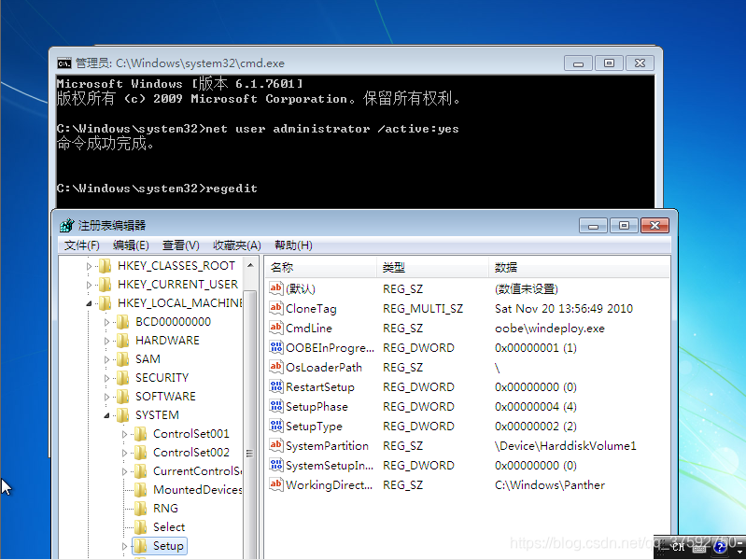Click the HKEY_CURRENT_USER folder icon
746x560 pixels.
(106, 284)
